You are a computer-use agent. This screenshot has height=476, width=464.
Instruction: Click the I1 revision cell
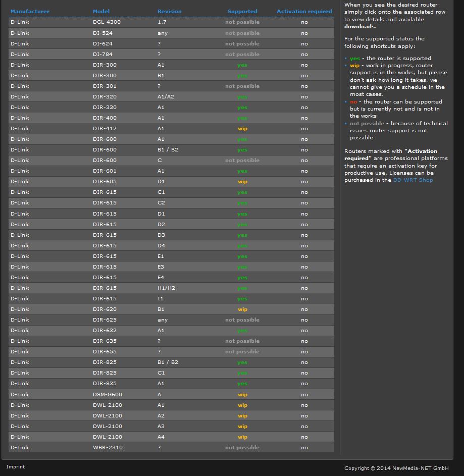click(x=161, y=299)
